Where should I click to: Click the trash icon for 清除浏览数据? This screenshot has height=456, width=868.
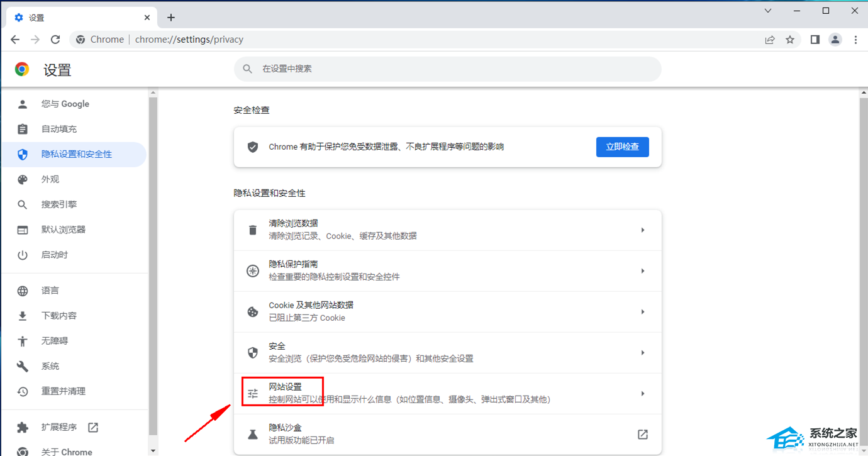(x=253, y=230)
